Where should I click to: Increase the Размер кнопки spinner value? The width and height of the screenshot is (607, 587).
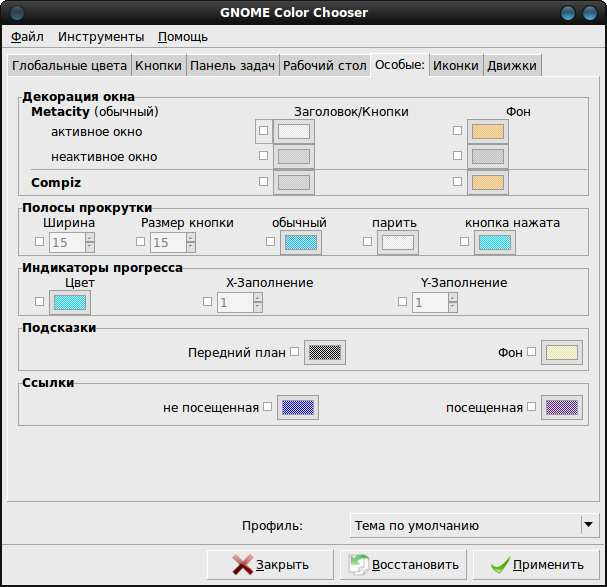[x=190, y=237]
